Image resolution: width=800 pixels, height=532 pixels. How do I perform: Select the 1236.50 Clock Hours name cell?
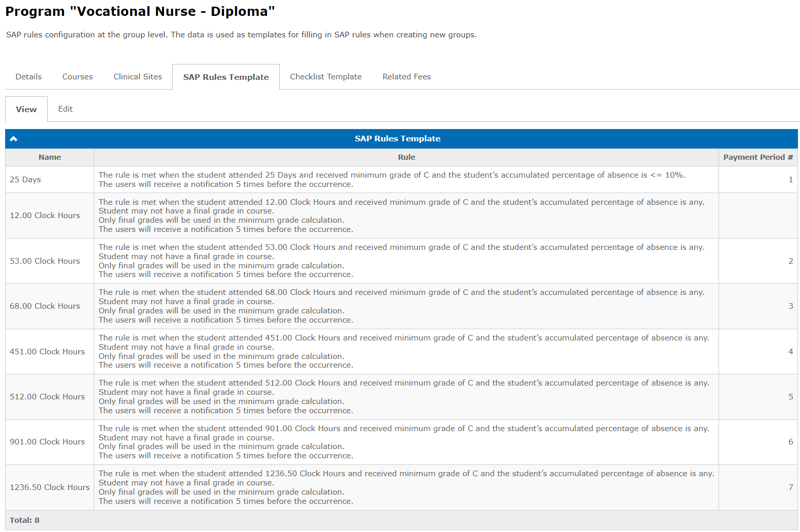[x=50, y=487]
